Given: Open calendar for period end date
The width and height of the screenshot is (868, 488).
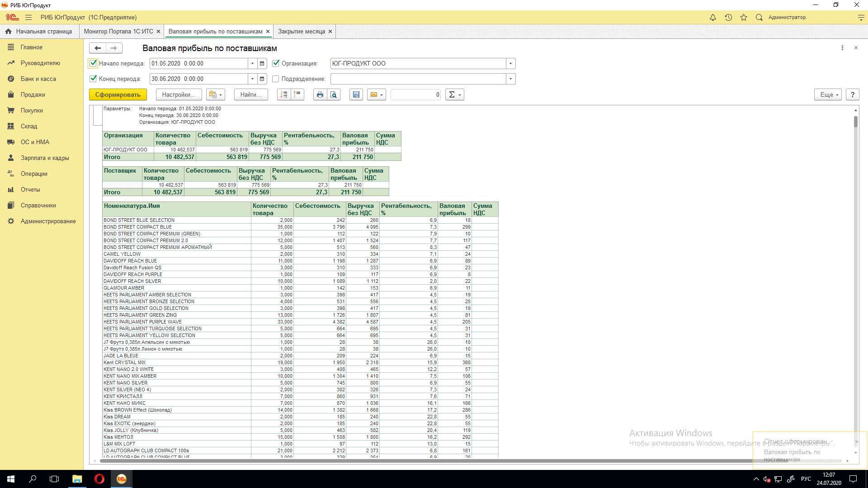Looking at the screenshot, I should [262, 79].
